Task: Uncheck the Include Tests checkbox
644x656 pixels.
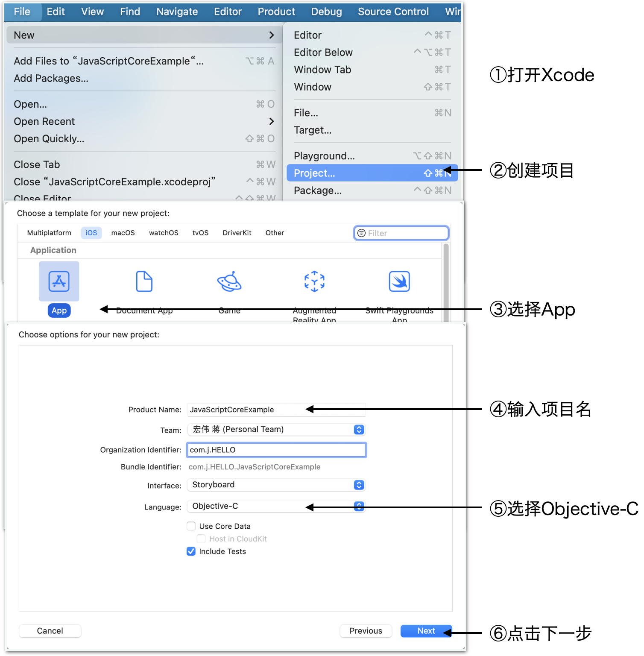Action: [191, 551]
